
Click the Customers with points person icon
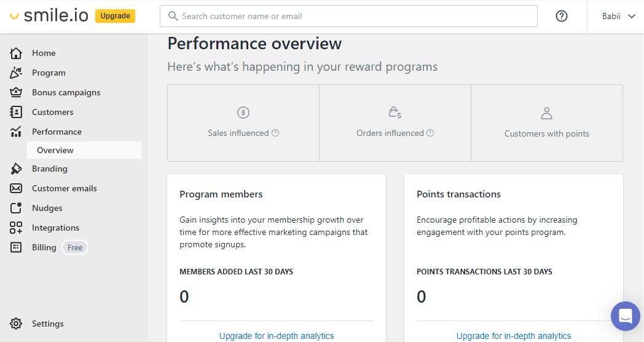click(547, 113)
